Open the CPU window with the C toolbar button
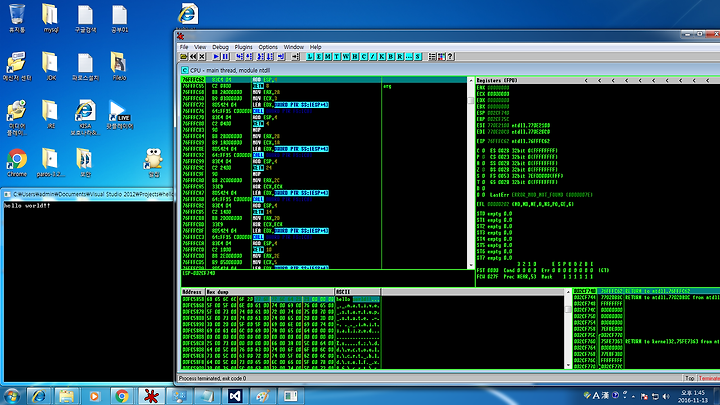 [364, 56]
